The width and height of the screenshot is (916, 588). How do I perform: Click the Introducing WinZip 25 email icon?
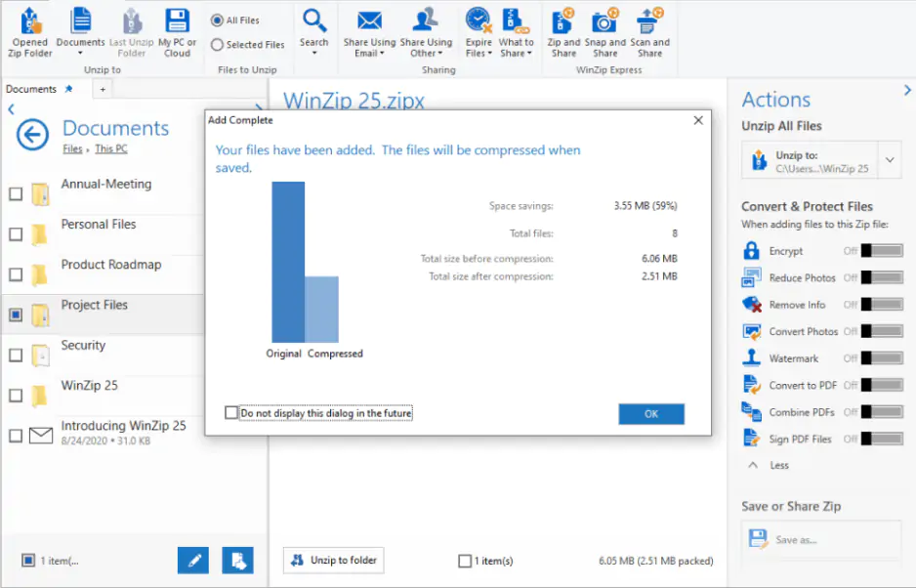pyautogui.click(x=41, y=436)
